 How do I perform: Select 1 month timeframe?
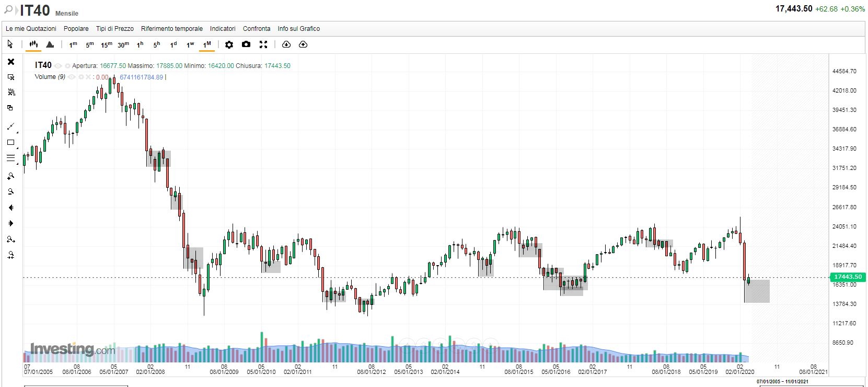(x=207, y=44)
